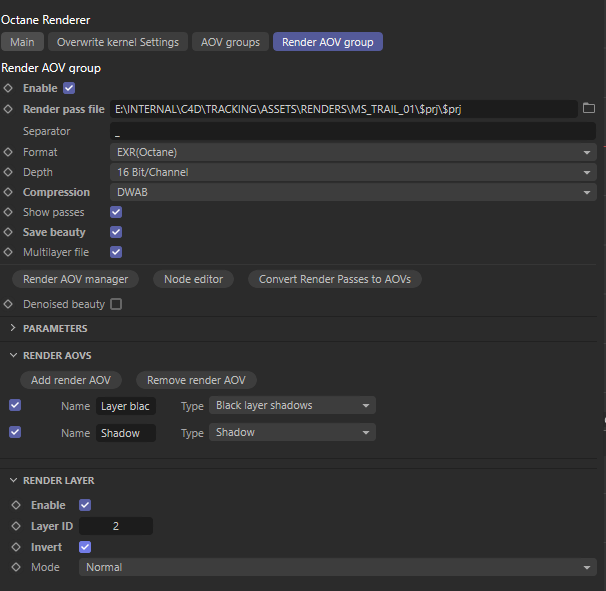Open the Render Layer Mode dropdown
Image resolution: width=606 pixels, height=591 pixels.
point(336,567)
